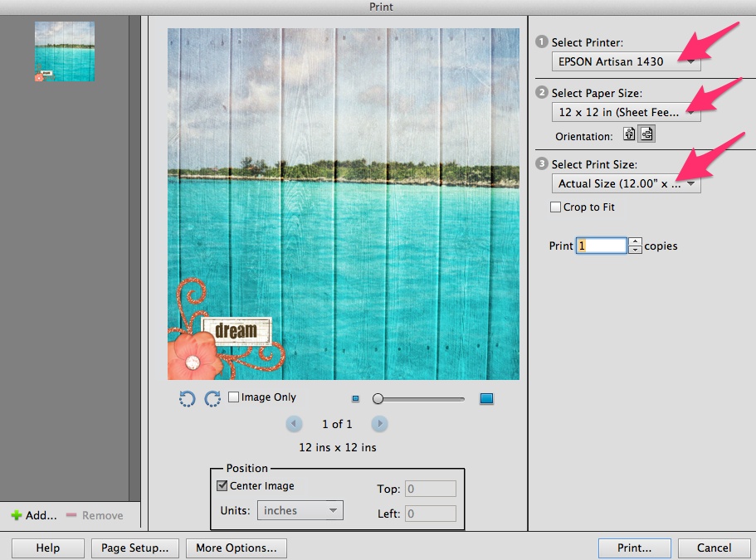Enable the Image Only checkbox
The width and height of the screenshot is (756, 560).
[x=234, y=397]
